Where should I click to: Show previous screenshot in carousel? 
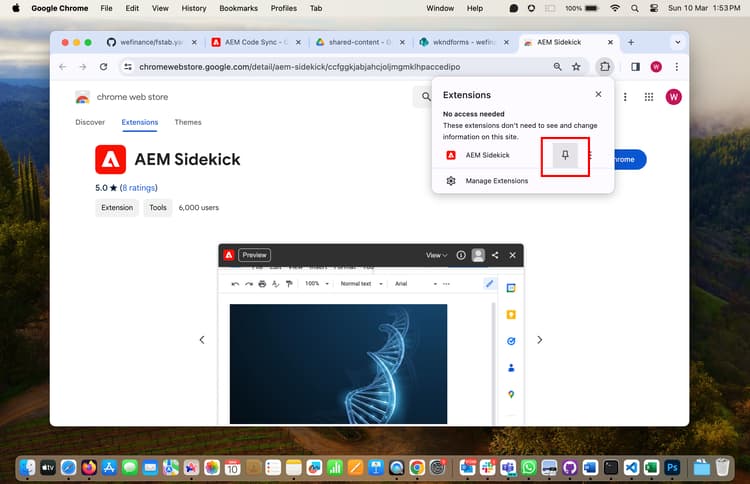[202, 340]
